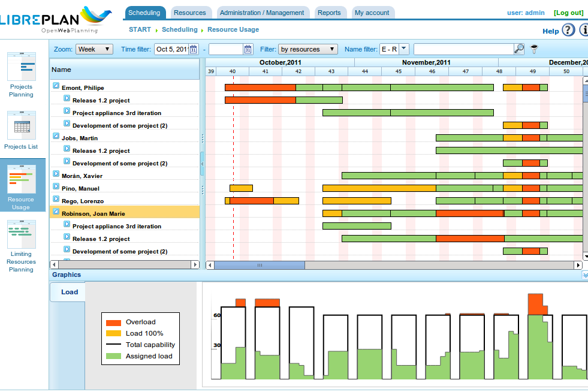Expand the Morán, Xavier resource row
This screenshot has height=392, width=588.
56,174
